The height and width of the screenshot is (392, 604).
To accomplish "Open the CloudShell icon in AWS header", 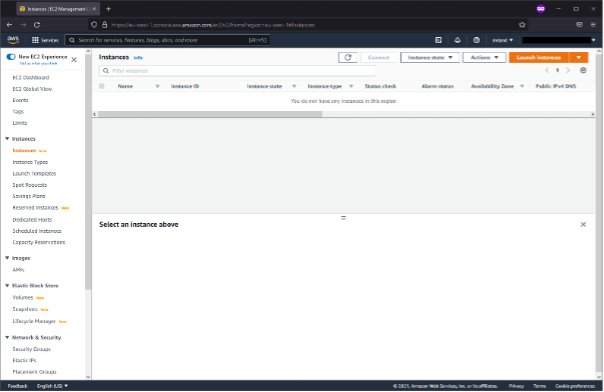I will pyautogui.click(x=438, y=40).
